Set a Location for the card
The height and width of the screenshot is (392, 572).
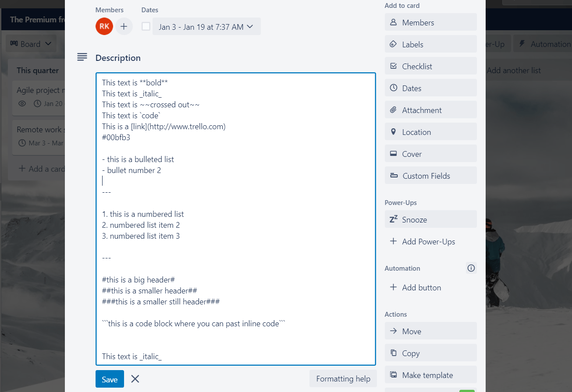pyautogui.click(x=430, y=132)
